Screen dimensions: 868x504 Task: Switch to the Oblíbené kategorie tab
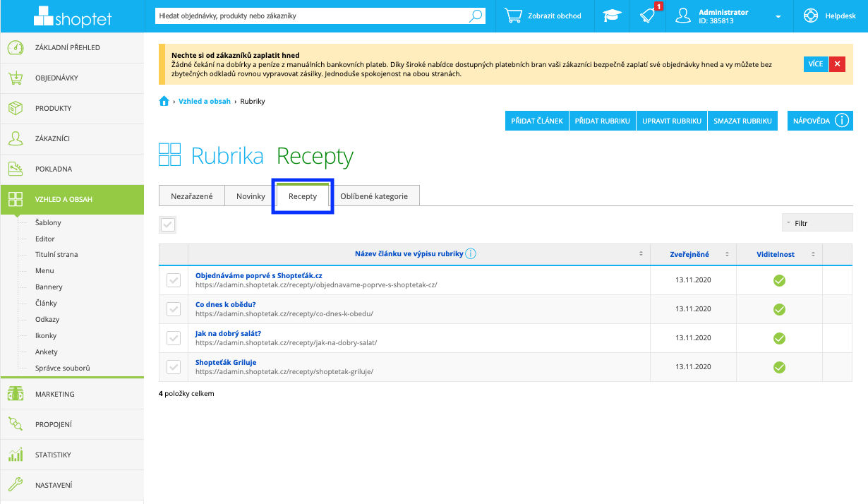click(x=374, y=196)
